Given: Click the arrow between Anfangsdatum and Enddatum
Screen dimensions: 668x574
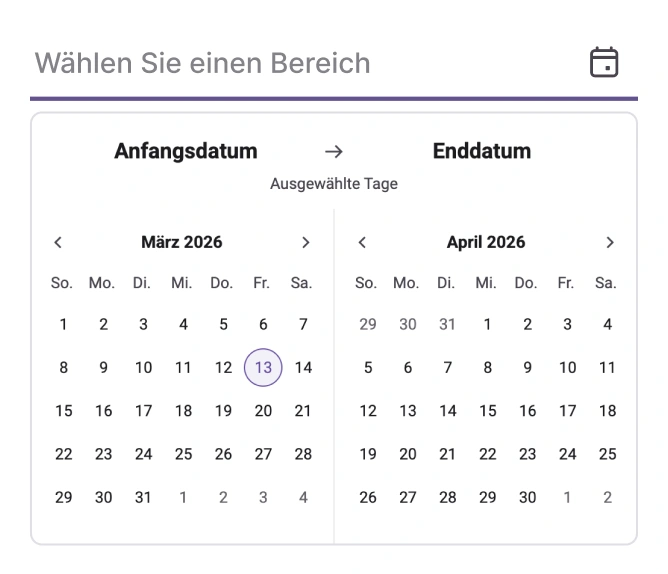Looking at the screenshot, I should [334, 152].
